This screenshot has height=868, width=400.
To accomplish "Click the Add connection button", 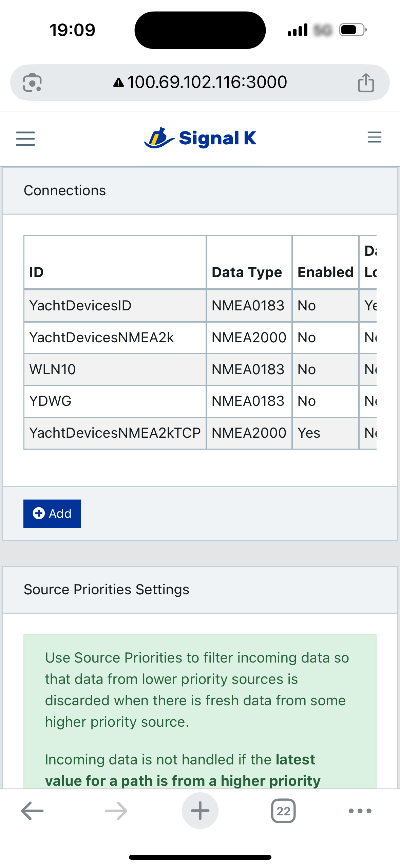I will pyautogui.click(x=52, y=513).
